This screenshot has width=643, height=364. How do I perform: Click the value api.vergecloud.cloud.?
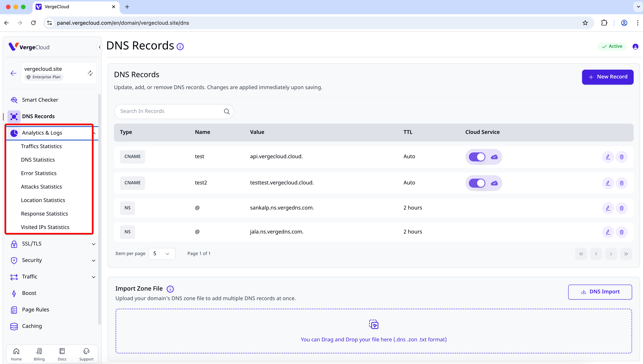coord(276,157)
